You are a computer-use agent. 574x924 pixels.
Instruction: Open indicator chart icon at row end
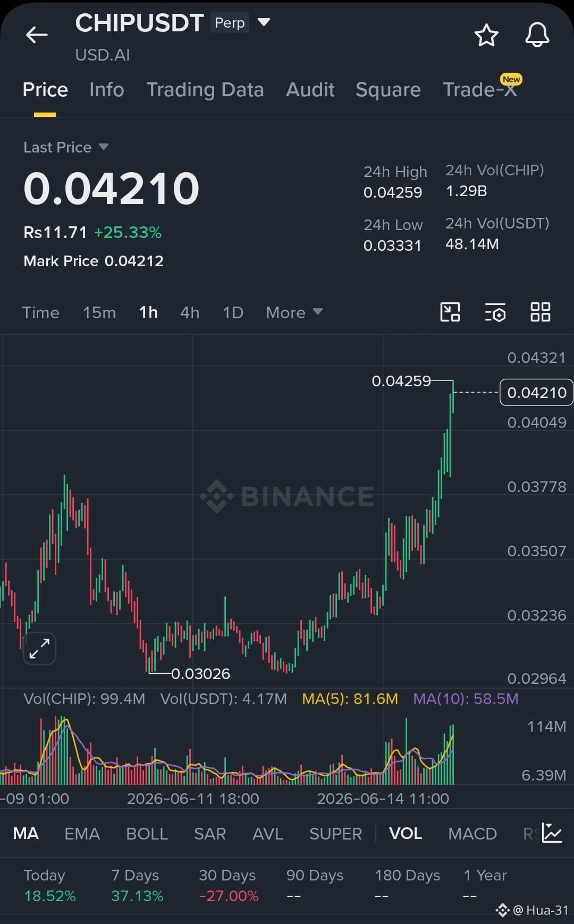point(552,833)
